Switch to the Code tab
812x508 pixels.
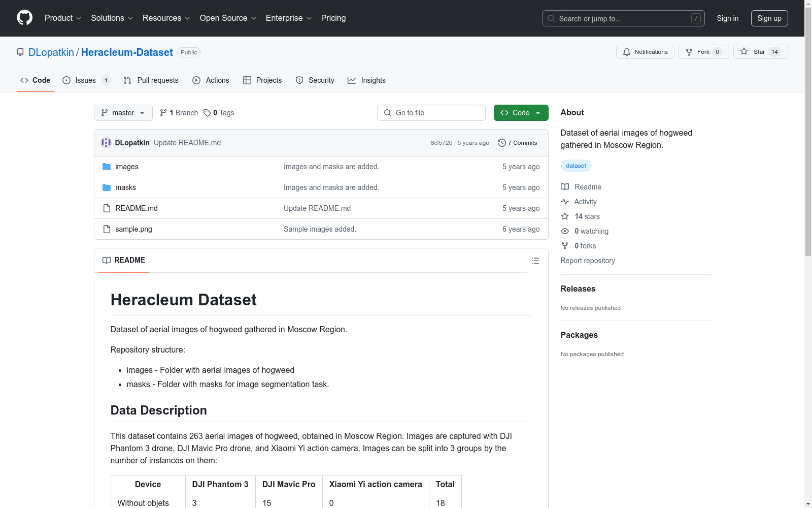point(36,80)
